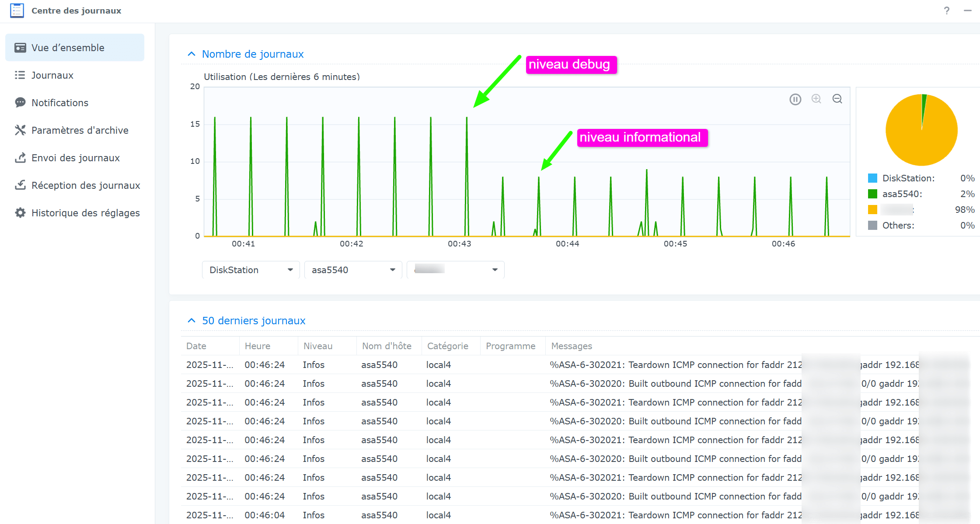Screen dimensions: 980x524
Task: Go to Paramètres d'archive
Action: (80, 130)
